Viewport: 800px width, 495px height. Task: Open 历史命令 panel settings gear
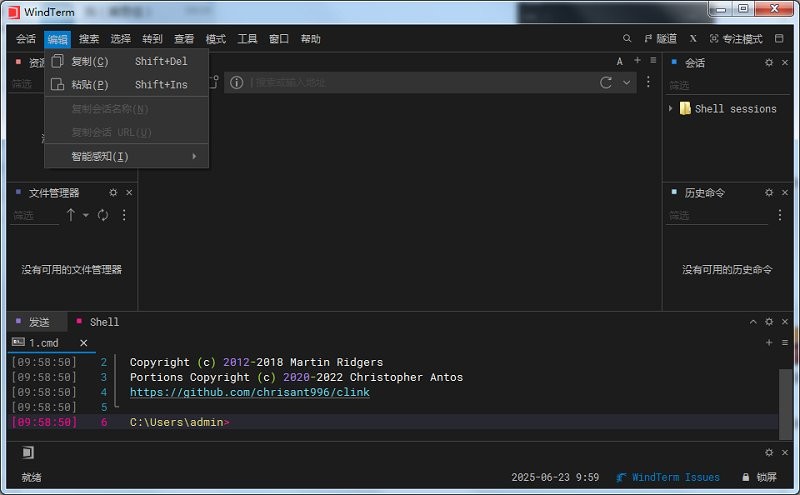[769, 192]
